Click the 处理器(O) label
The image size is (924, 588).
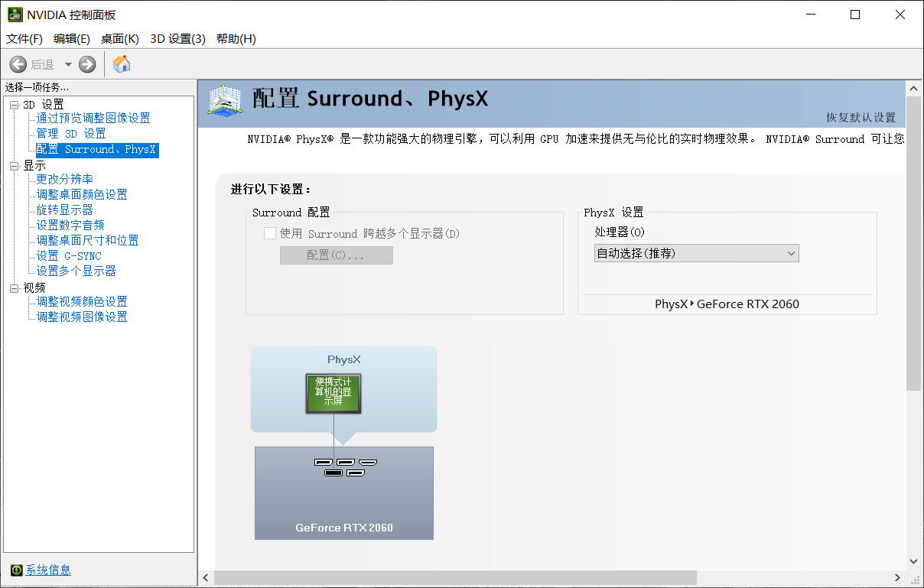(620, 232)
